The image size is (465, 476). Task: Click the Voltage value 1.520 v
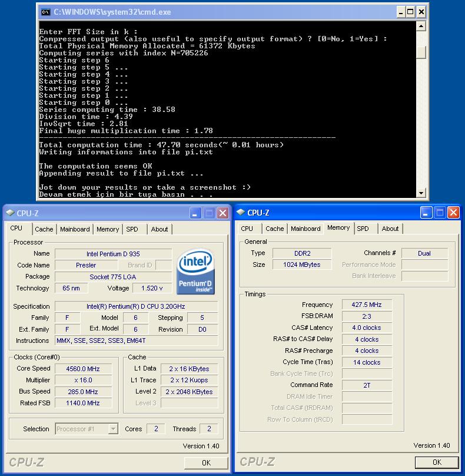click(x=152, y=288)
